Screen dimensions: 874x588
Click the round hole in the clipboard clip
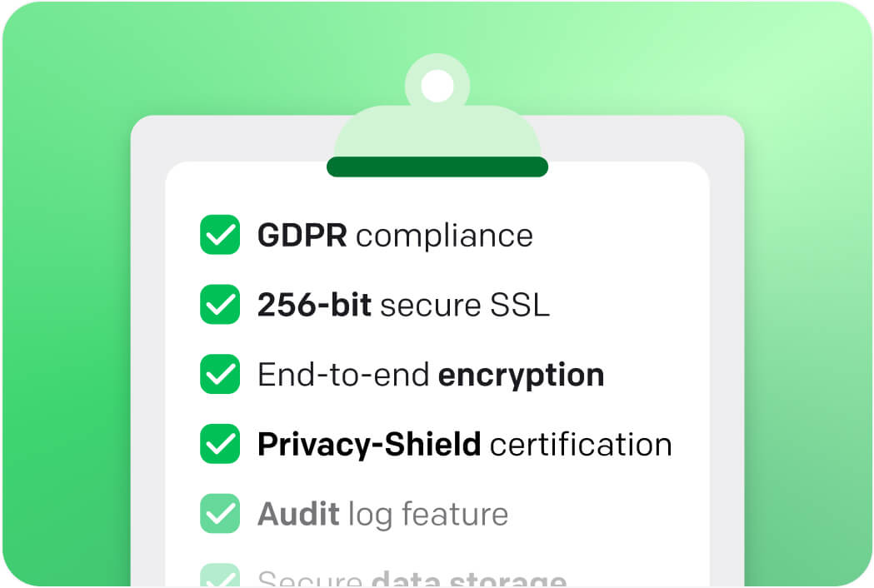[437, 86]
